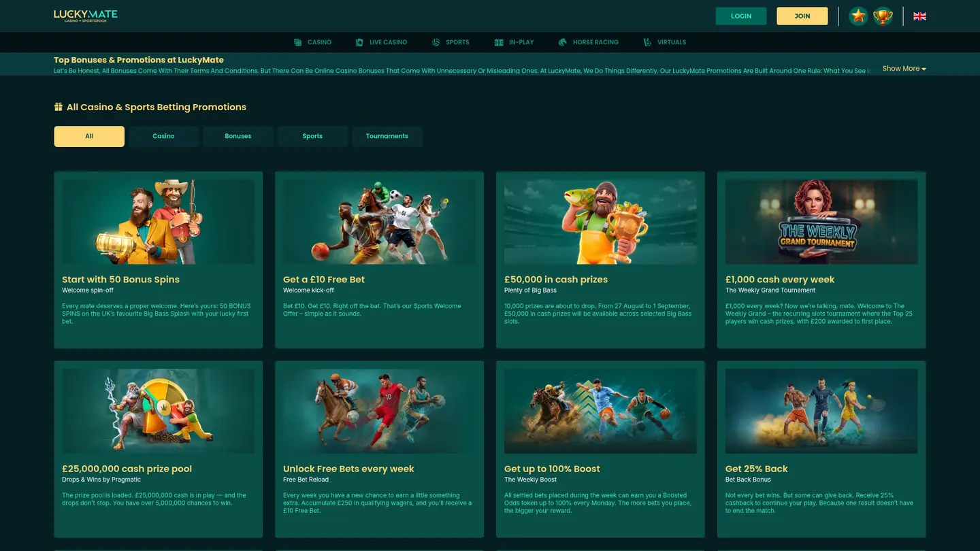Click the 'Get up to 100% Boost' title

point(552,469)
